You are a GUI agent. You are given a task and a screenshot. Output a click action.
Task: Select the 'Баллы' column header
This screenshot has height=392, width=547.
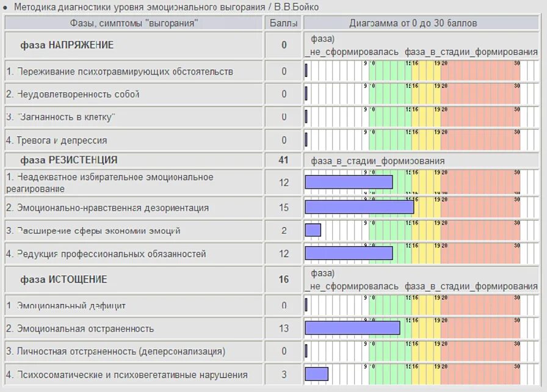point(283,23)
